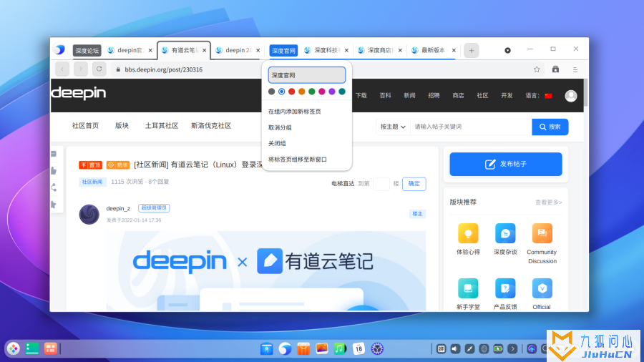Open the Official board icon
Screen dimensions: 644x362
point(542,288)
